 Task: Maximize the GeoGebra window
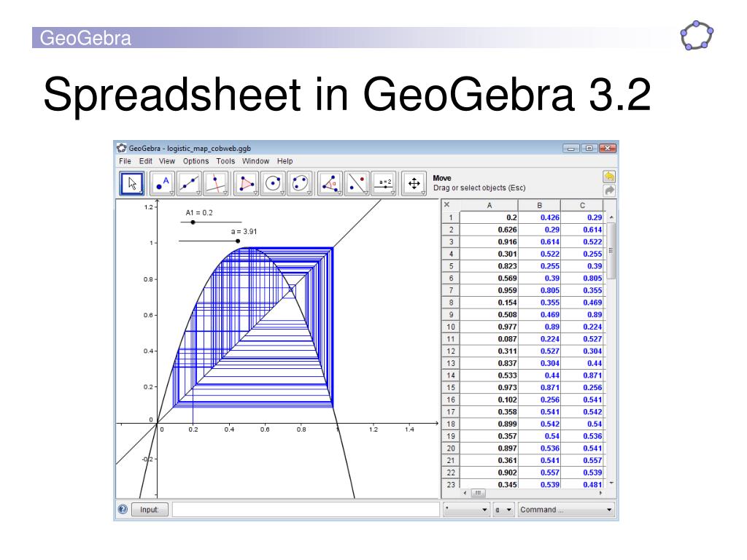click(x=589, y=148)
